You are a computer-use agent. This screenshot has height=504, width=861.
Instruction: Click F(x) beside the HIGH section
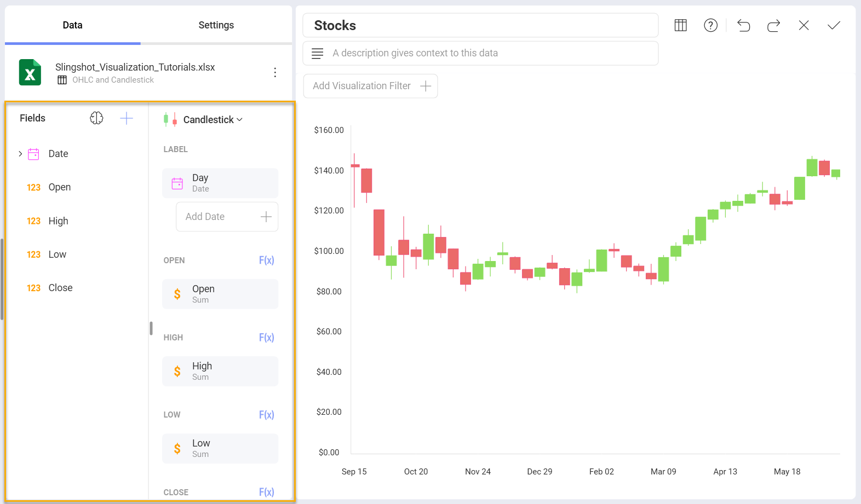tap(266, 338)
